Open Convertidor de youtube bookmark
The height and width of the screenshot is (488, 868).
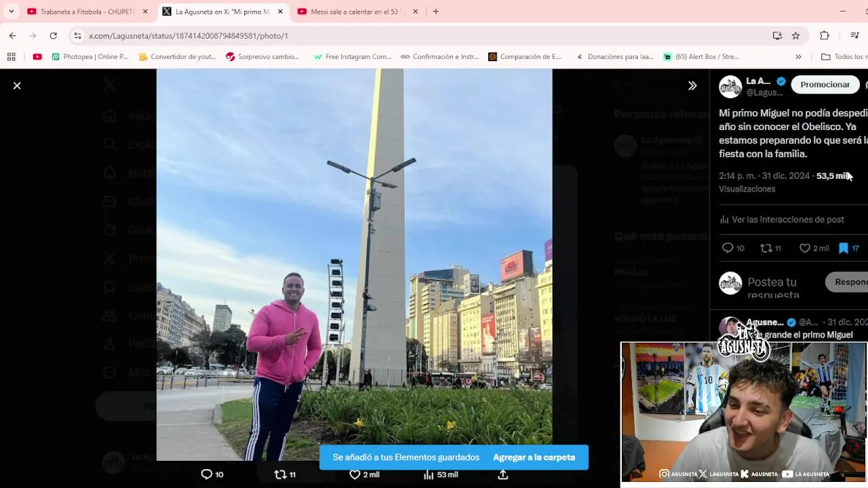tap(177, 57)
